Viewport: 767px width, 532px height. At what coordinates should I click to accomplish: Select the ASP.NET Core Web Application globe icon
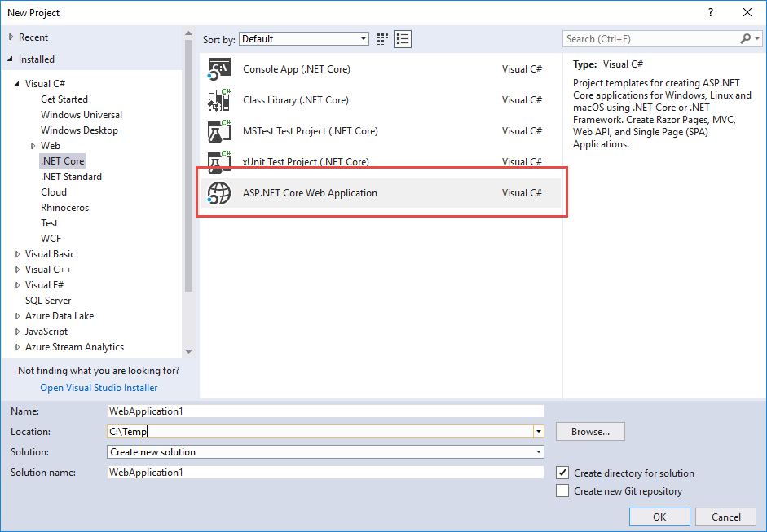220,193
